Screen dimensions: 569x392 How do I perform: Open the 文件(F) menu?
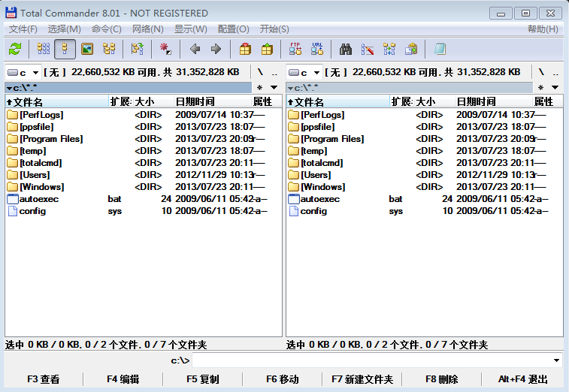point(23,29)
